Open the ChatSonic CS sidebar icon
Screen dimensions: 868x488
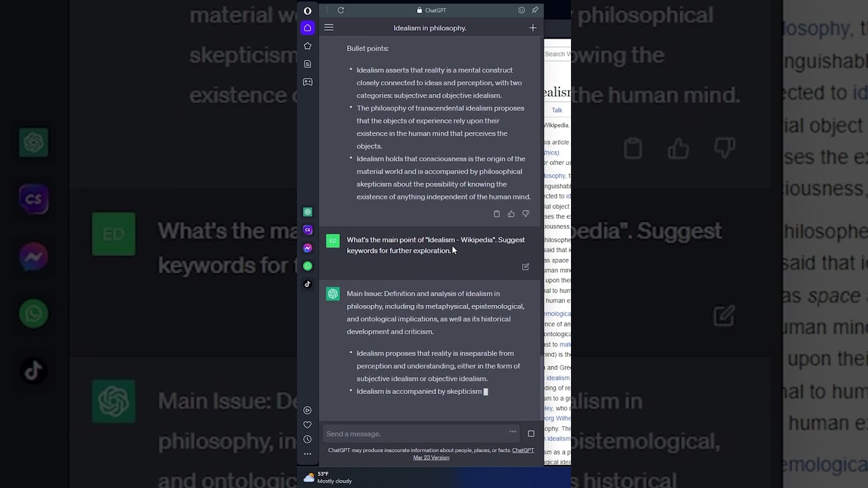click(307, 230)
